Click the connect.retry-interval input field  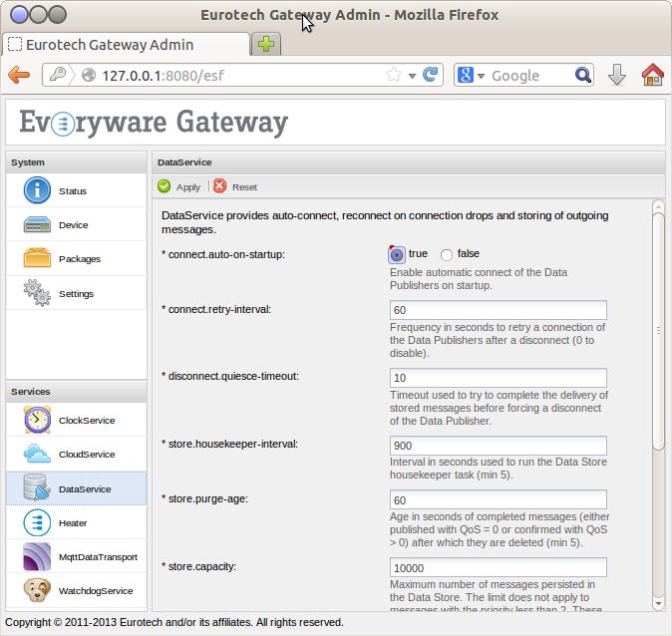[498, 310]
